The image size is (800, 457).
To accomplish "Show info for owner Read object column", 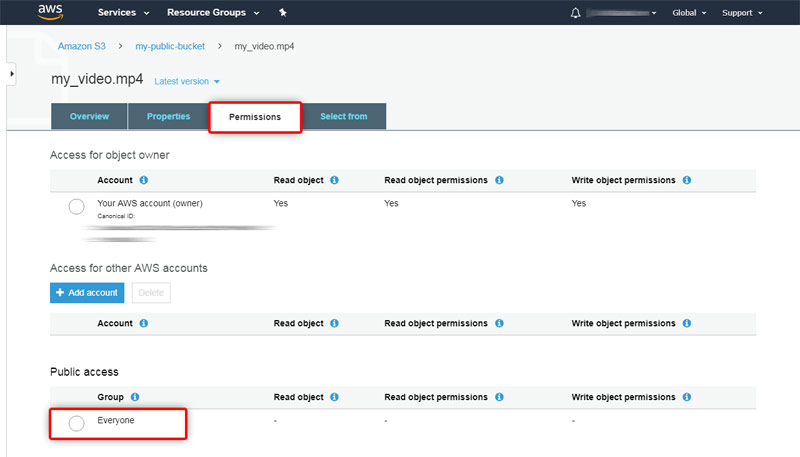I will [334, 180].
